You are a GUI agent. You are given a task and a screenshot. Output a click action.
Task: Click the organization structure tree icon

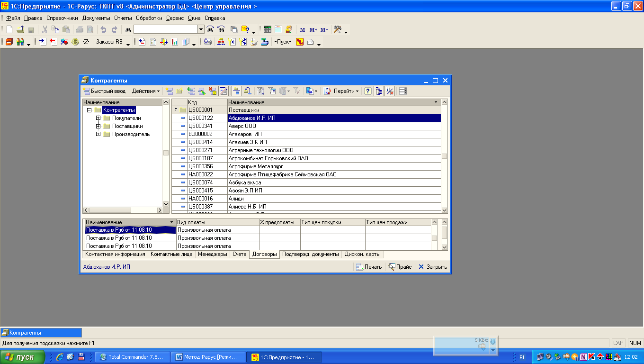221,42
